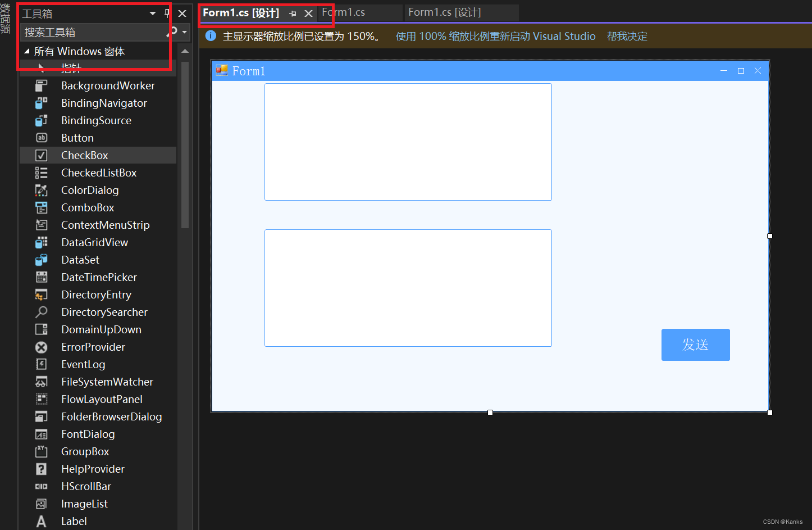The width and height of the screenshot is (812, 530).
Task: Close the toolbox panel
Action: pyautogui.click(x=182, y=13)
